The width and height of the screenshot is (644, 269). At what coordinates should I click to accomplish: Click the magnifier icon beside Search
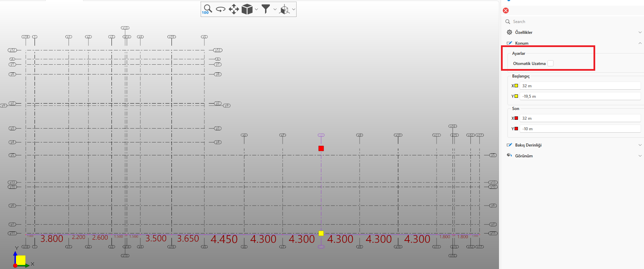pos(508,22)
